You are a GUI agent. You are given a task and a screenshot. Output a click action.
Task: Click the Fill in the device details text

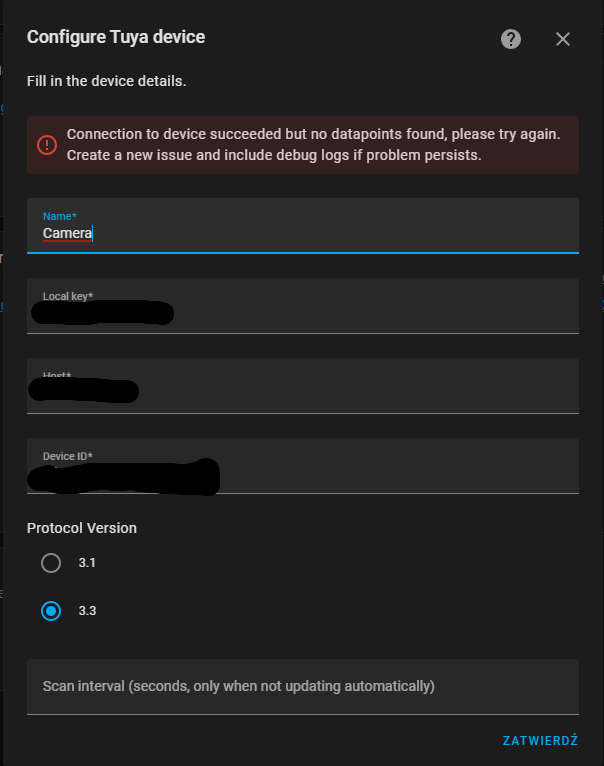[x=107, y=81]
